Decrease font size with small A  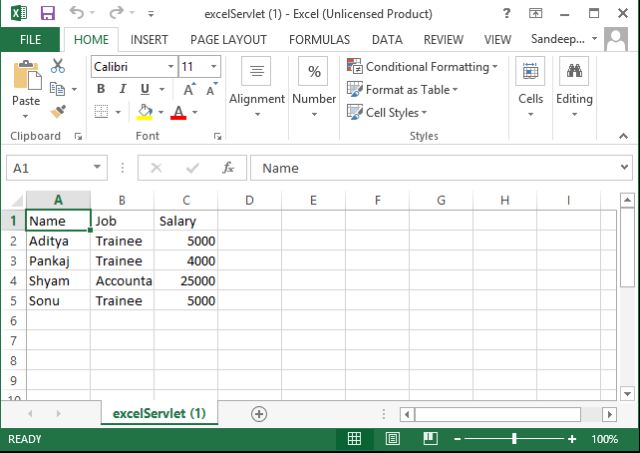click(x=211, y=89)
